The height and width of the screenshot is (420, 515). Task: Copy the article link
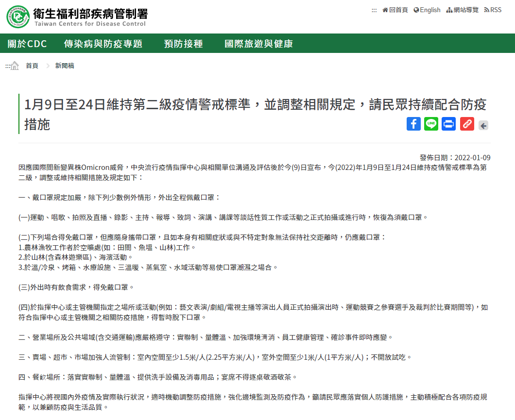467,124
